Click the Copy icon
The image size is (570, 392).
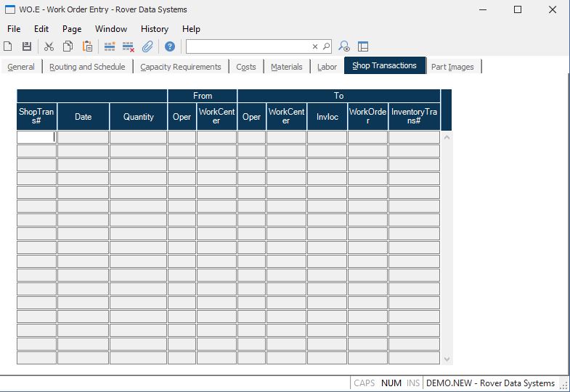tap(68, 46)
